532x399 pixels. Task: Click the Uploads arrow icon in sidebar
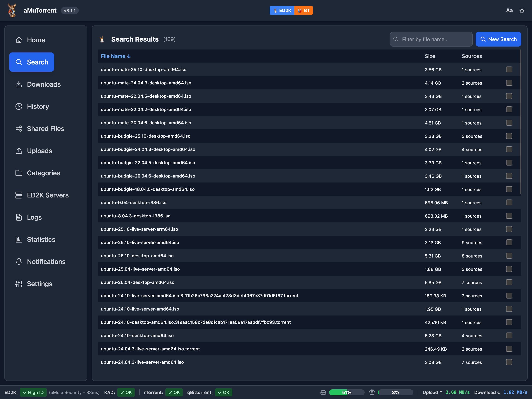pyautogui.click(x=19, y=151)
